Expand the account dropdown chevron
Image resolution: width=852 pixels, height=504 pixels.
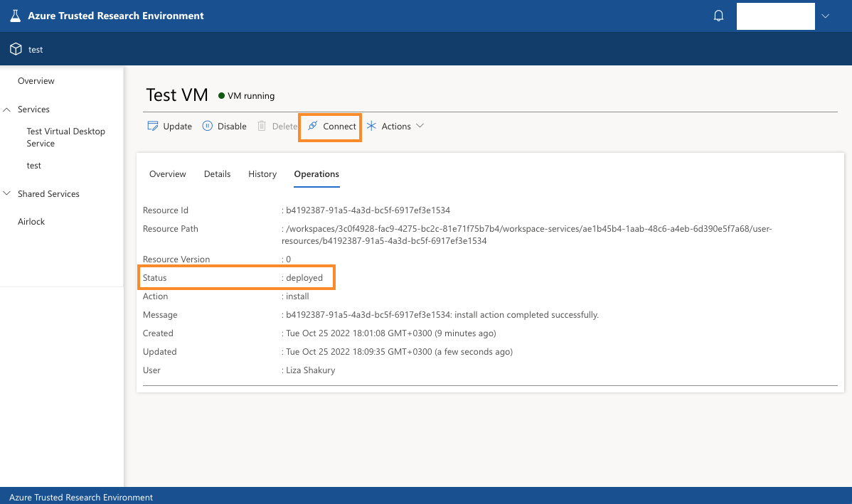[x=826, y=15]
